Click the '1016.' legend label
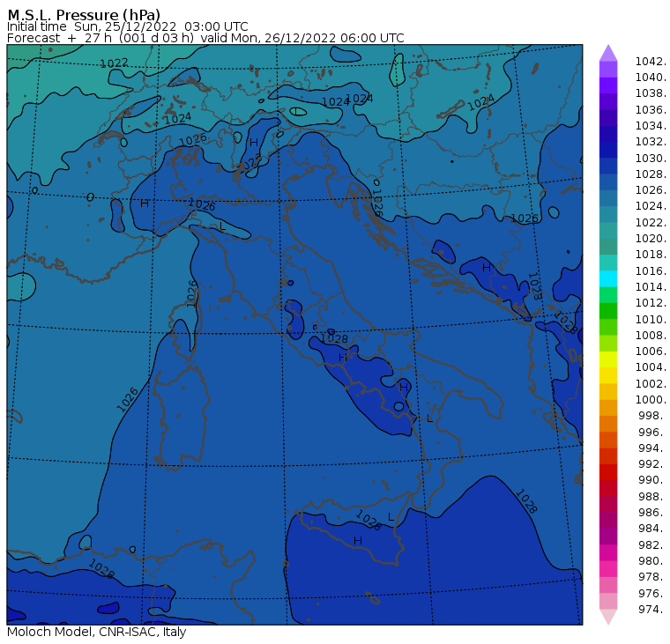 [x=651, y=270]
